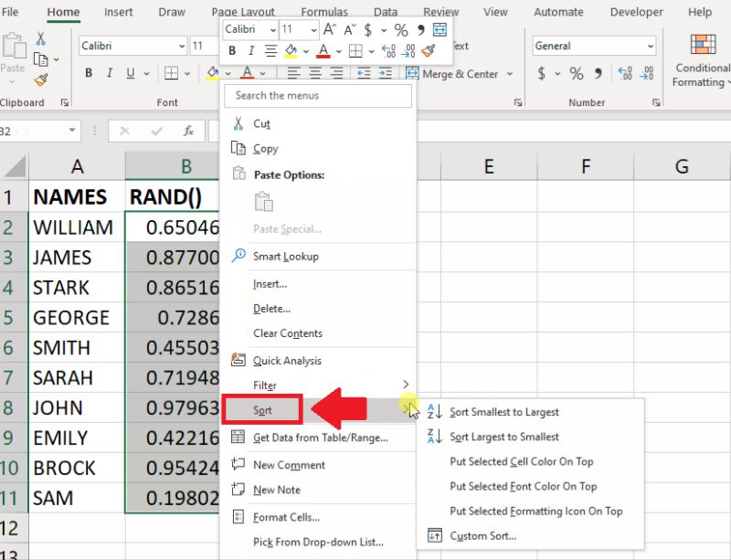
Task: Toggle italic formatting
Action: point(249,50)
